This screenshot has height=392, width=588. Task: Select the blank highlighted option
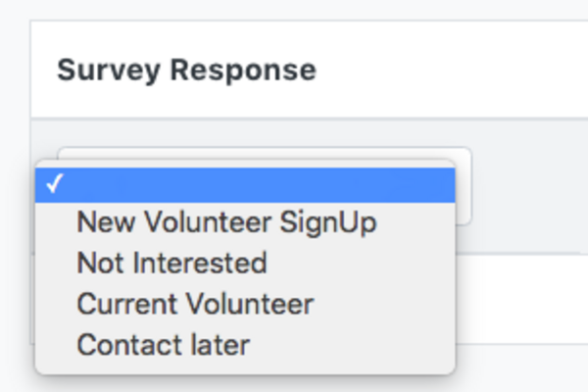tap(245, 184)
